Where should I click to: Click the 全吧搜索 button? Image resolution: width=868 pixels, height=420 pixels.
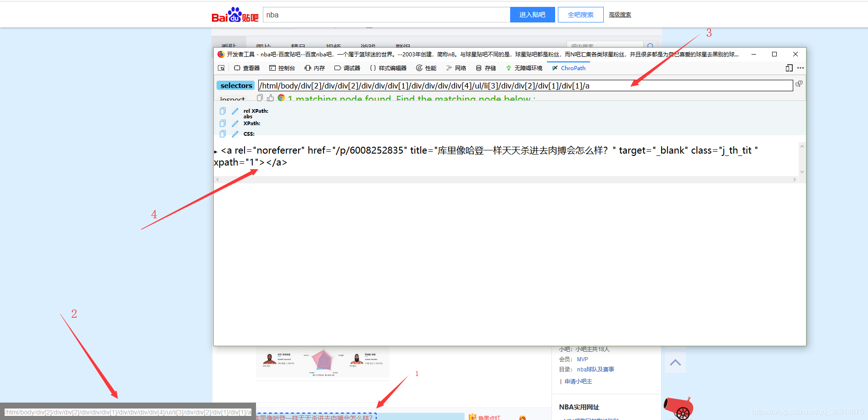coord(580,15)
